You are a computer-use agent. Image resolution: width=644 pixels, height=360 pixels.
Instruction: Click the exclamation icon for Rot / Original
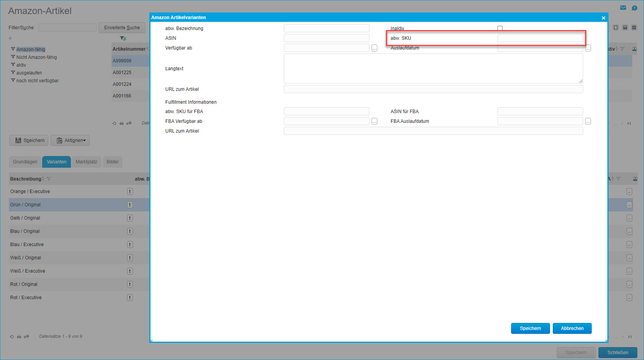tap(130, 284)
